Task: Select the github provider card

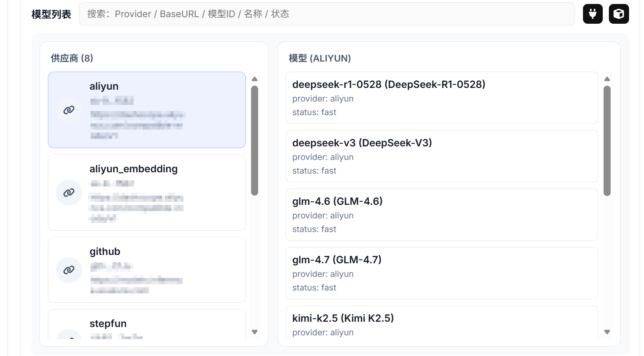Action: click(x=147, y=270)
